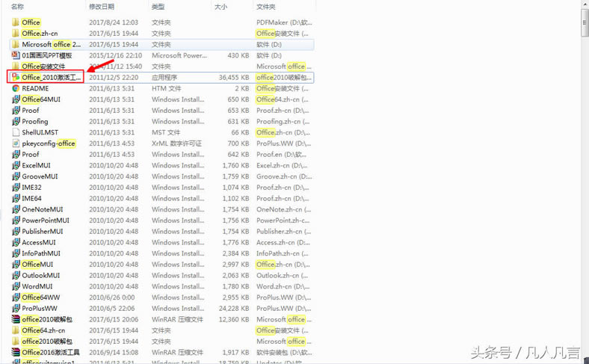This screenshot has width=589, height=364.
Task: Click the ProPlusWW installer icon
Action: point(16,308)
